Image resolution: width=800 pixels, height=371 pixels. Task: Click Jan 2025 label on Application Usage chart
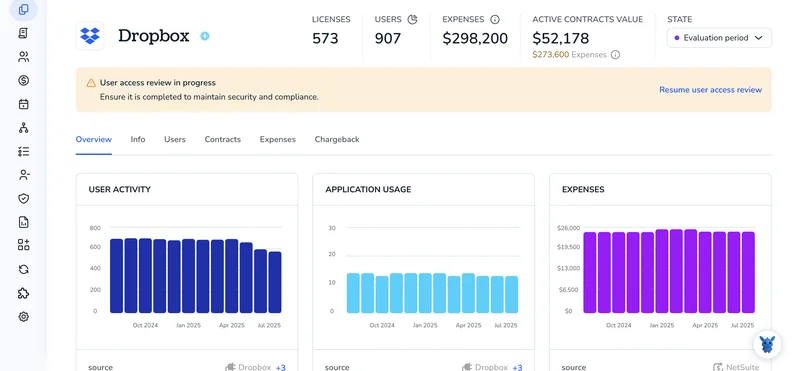(426, 325)
